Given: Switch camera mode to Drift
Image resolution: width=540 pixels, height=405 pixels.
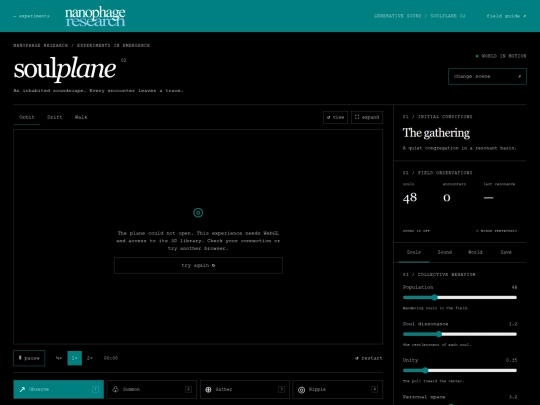Looking at the screenshot, I should [54, 117].
